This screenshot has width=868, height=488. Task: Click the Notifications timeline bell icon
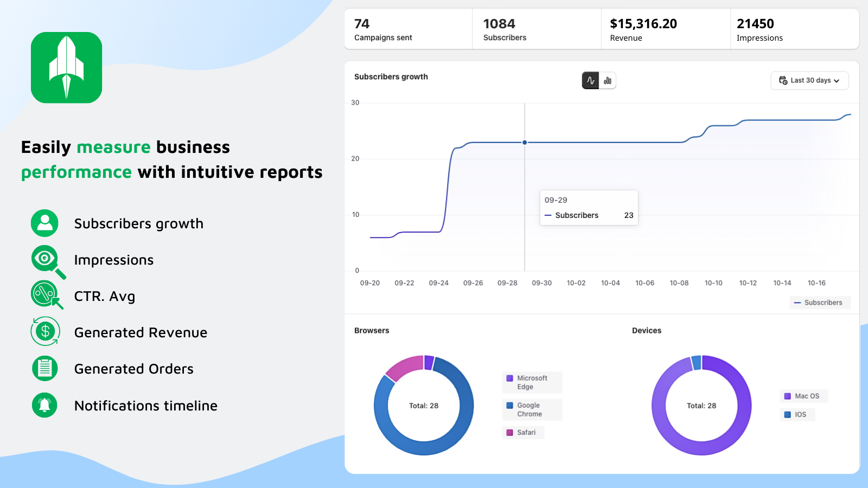coord(44,405)
